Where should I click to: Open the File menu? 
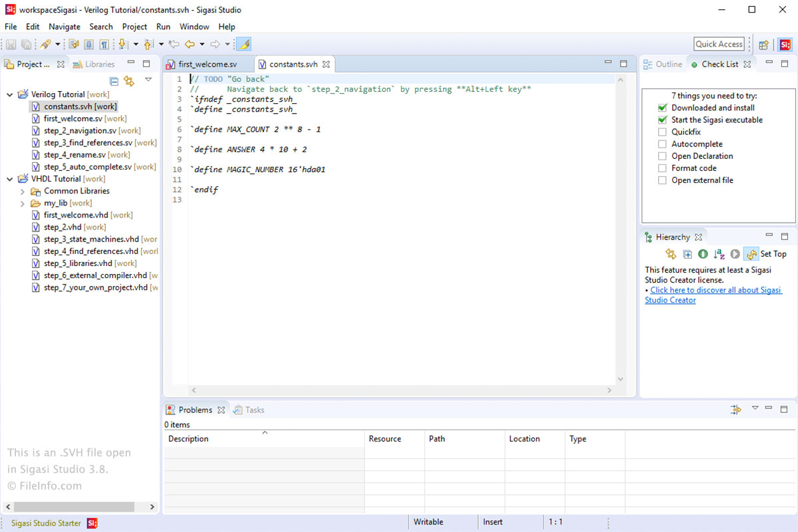[11, 27]
